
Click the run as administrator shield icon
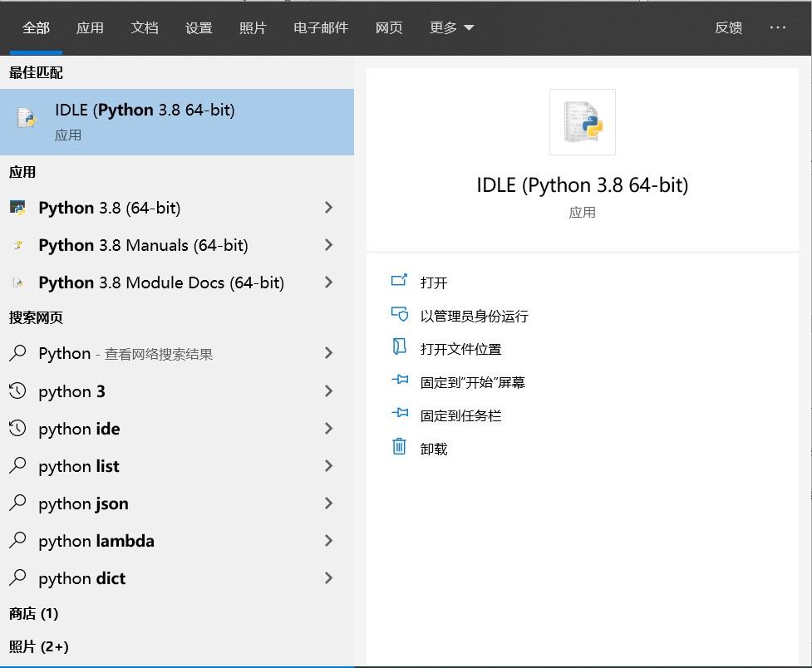(399, 314)
